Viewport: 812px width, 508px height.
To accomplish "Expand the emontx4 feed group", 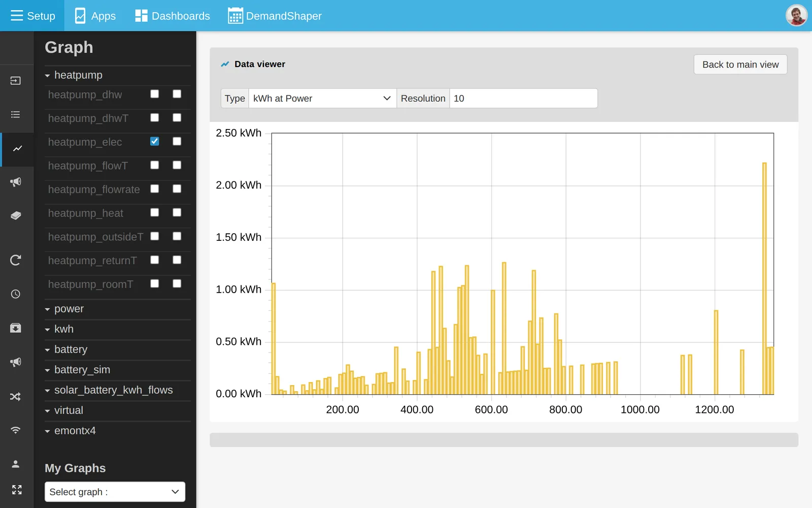I will click(118, 431).
